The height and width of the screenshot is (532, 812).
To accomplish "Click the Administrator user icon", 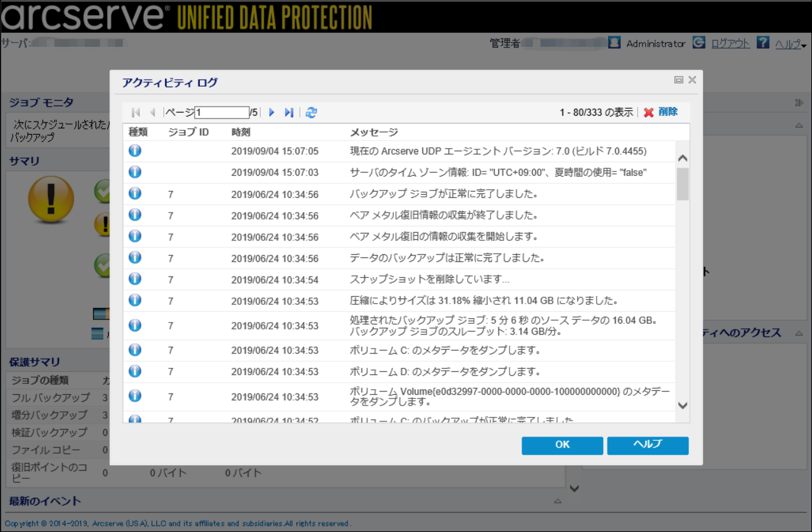I will pos(614,42).
